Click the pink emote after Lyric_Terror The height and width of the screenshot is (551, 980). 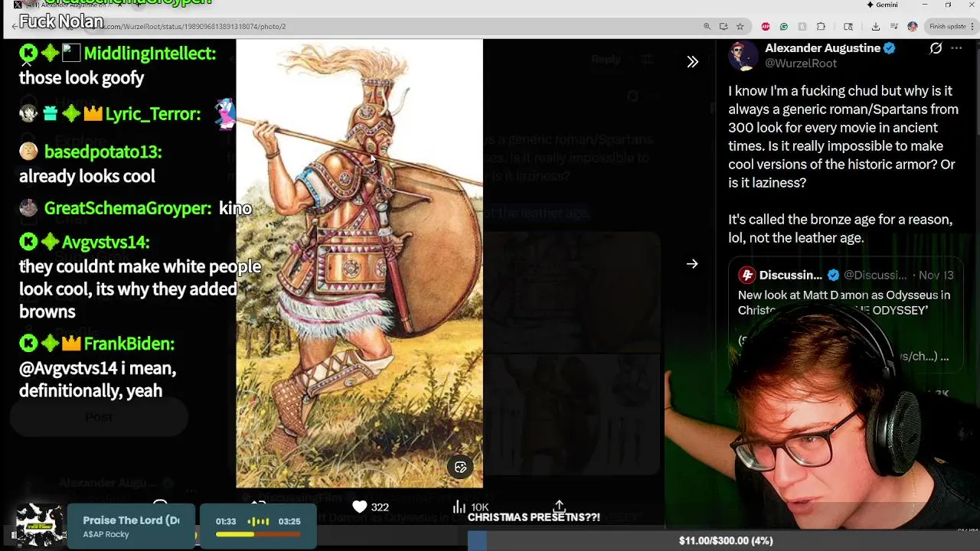(224, 113)
